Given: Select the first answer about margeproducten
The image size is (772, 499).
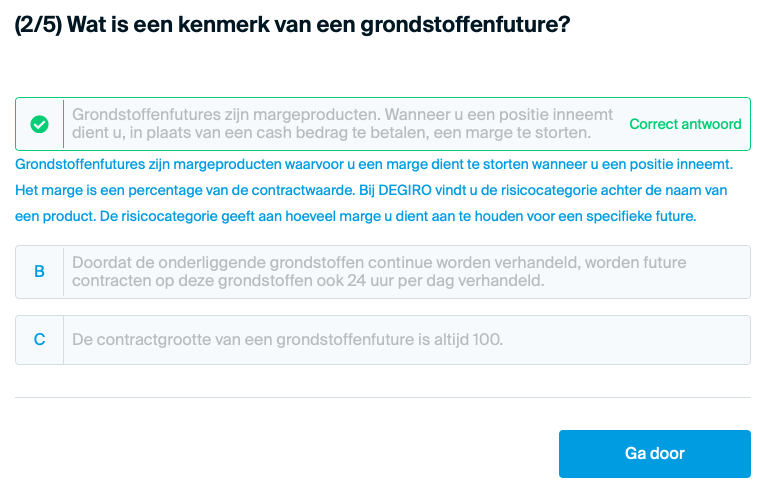Looking at the screenshot, I should 383,124.
